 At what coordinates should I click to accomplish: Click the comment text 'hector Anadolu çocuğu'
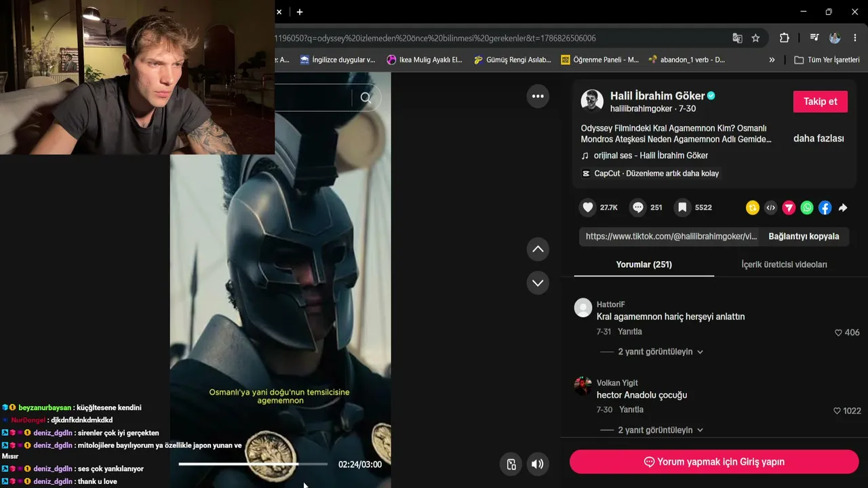pos(642,395)
